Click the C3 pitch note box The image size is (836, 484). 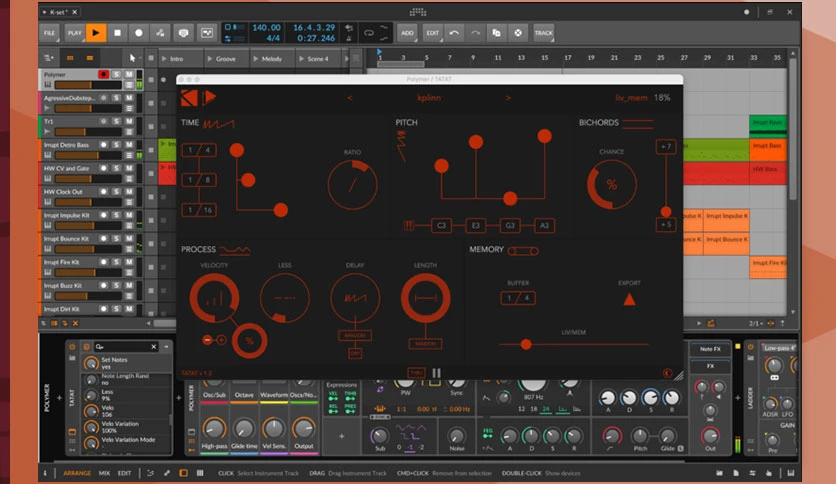click(441, 225)
